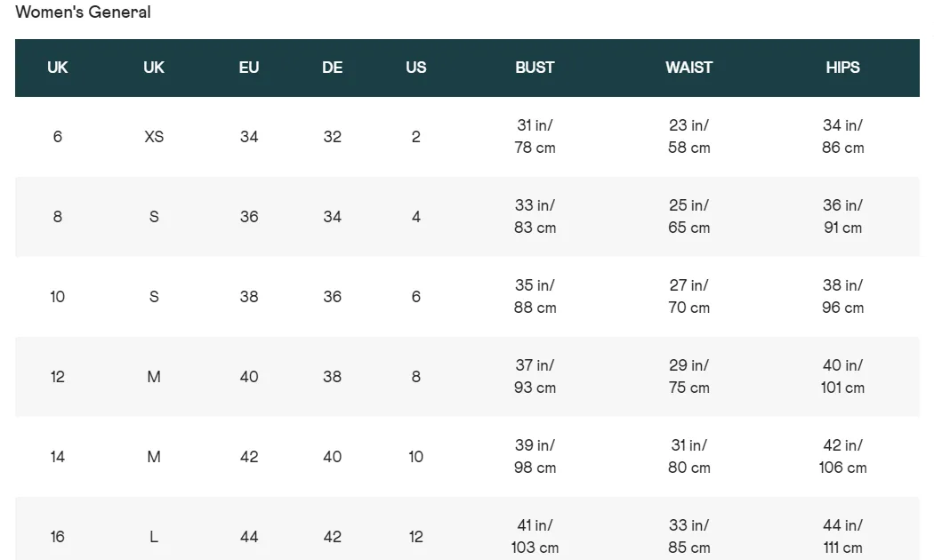Click the BUST column header
Image resolution: width=934 pixels, height=560 pixels.
[535, 68]
